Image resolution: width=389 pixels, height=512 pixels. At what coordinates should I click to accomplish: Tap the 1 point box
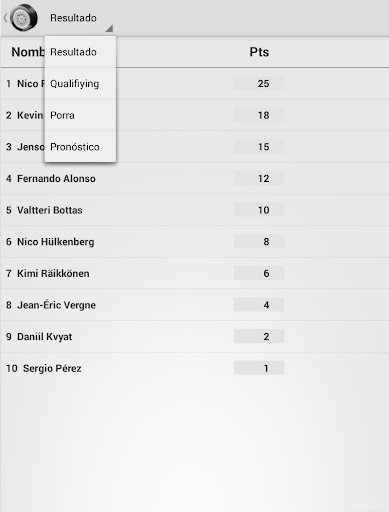point(259,368)
